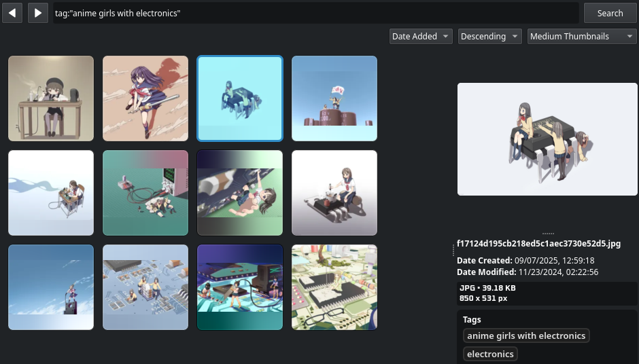The image size is (639, 364).
Task: Select thumbnail of girl sitting on transistor package
Action: 334,193
